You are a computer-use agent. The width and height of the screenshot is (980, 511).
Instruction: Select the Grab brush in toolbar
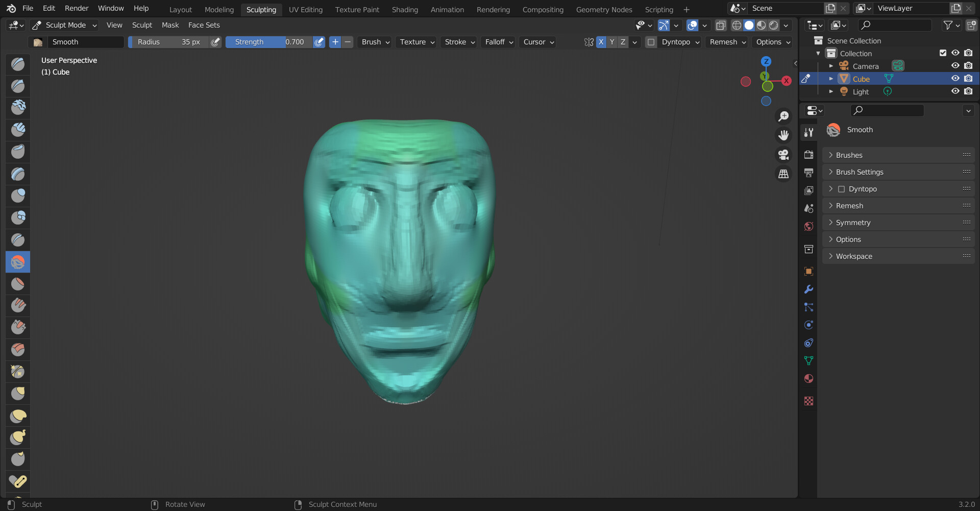pos(18,372)
